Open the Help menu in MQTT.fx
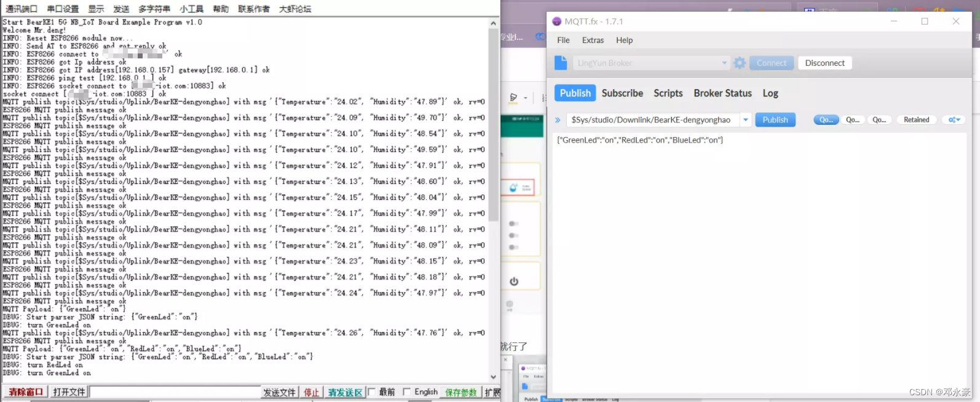The height and width of the screenshot is (402, 980). (x=624, y=40)
